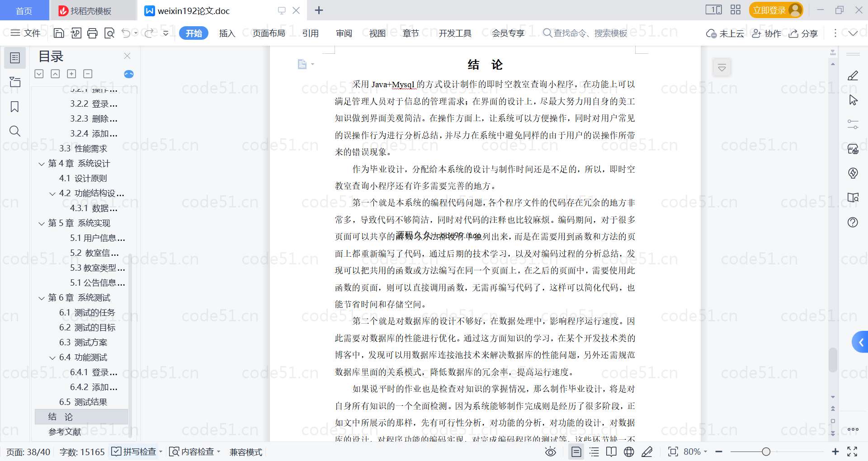The height and width of the screenshot is (461, 868).
Task: Open the Help question mark icon
Action: tap(853, 222)
